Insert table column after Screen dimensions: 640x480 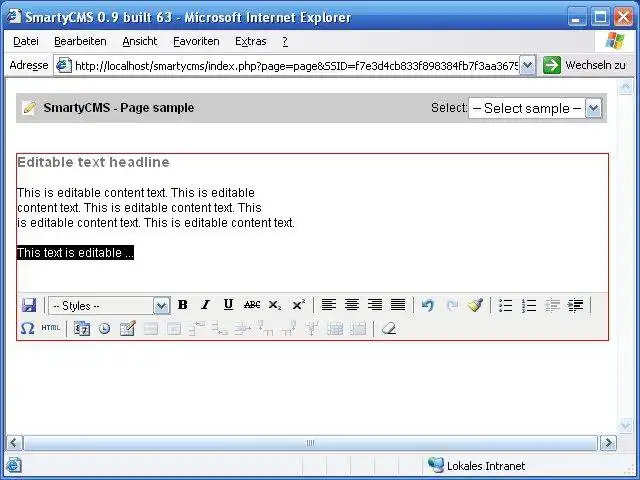(289, 328)
